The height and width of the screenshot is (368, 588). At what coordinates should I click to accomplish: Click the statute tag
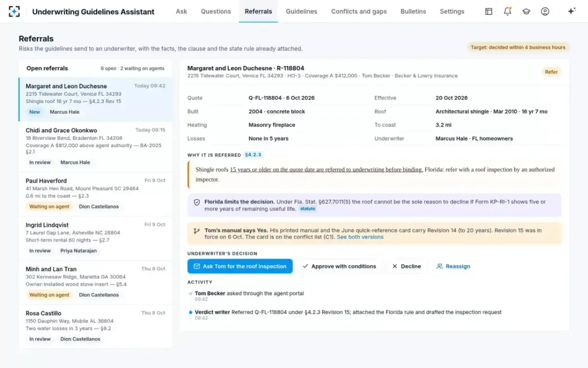pos(308,209)
